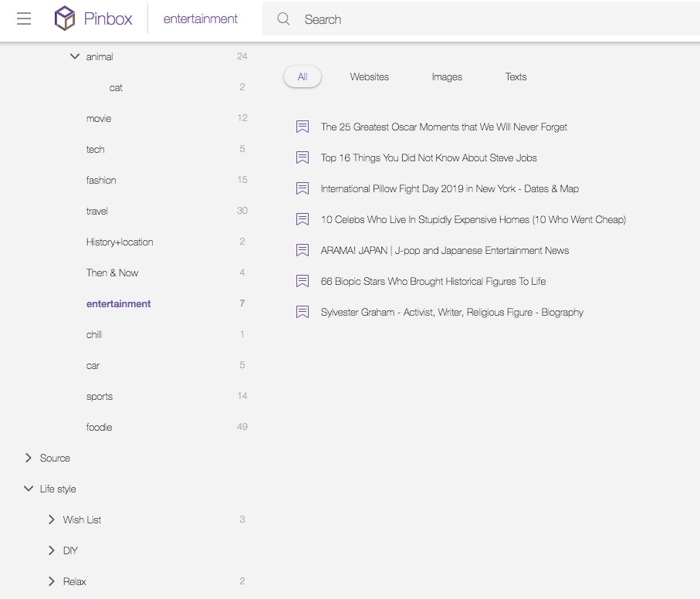Select the fashion collection

click(101, 180)
